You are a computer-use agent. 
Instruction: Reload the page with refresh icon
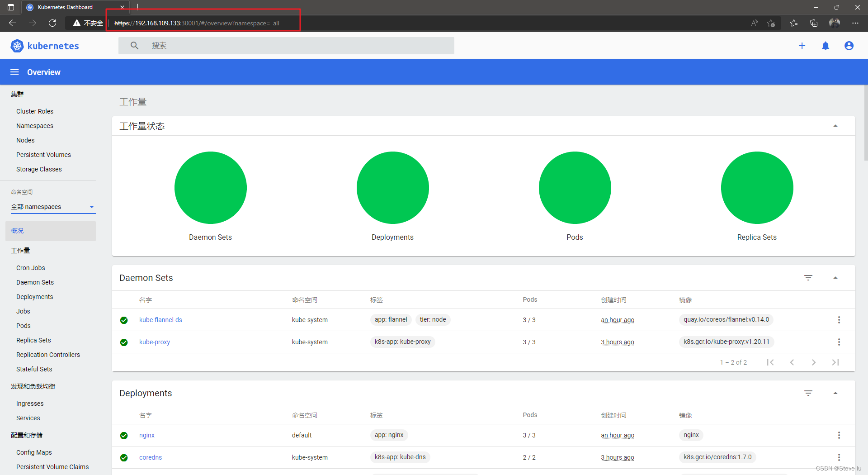pyautogui.click(x=52, y=23)
